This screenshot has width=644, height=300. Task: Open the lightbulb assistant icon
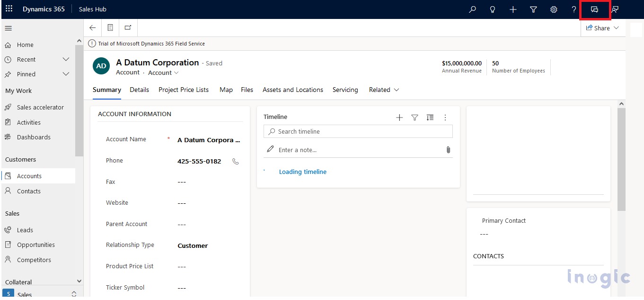[x=493, y=9]
